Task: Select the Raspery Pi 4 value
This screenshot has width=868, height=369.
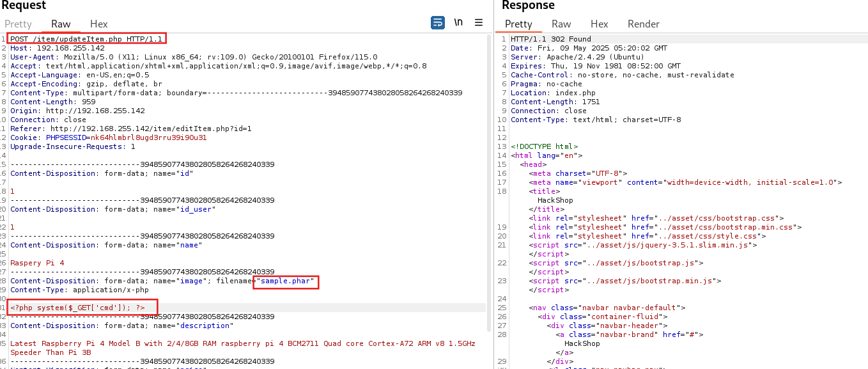Action: (37, 263)
